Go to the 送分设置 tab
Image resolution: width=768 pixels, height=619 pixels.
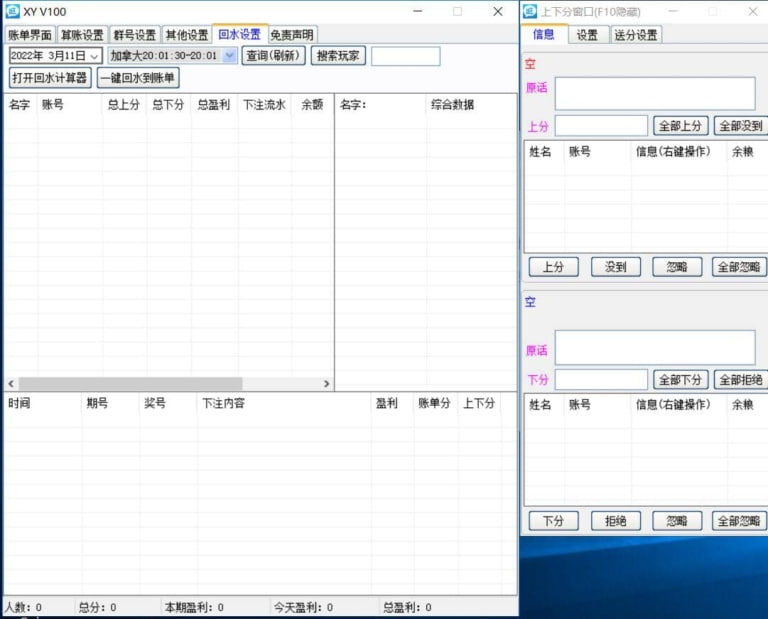635,35
